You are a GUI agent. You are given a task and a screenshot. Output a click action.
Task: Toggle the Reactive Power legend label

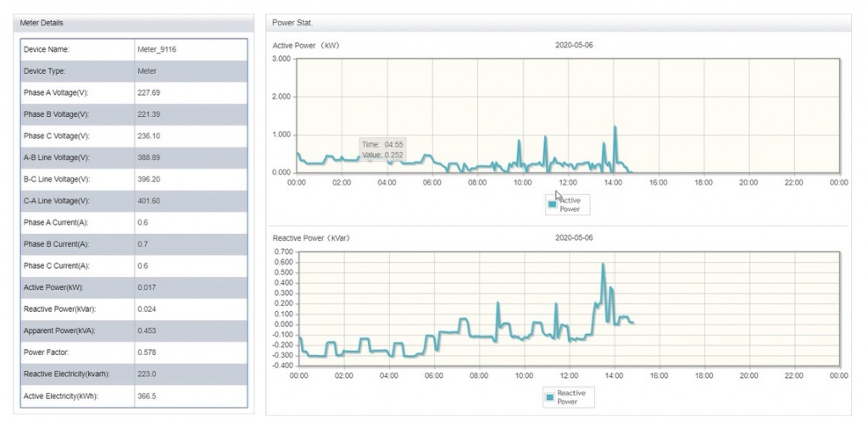coord(571,397)
